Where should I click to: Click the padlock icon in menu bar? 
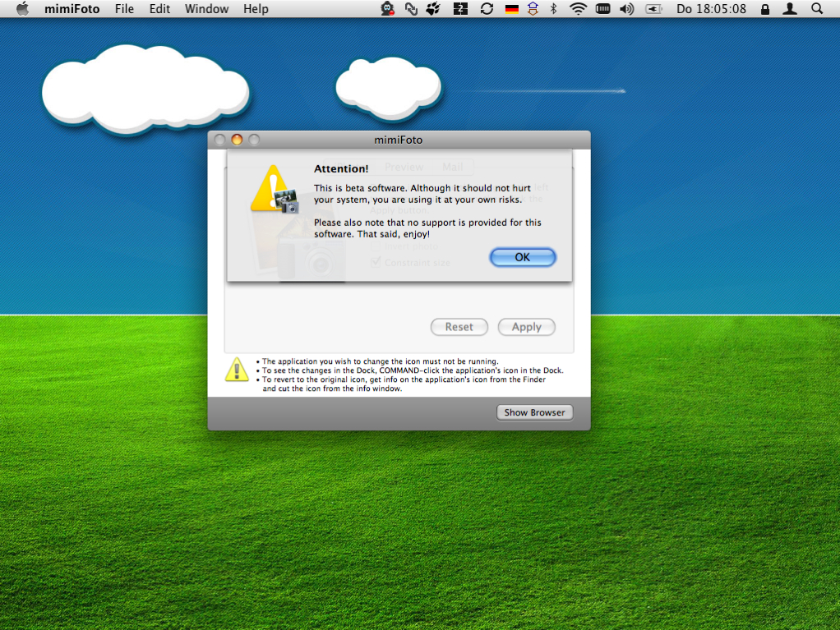click(x=765, y=9)
